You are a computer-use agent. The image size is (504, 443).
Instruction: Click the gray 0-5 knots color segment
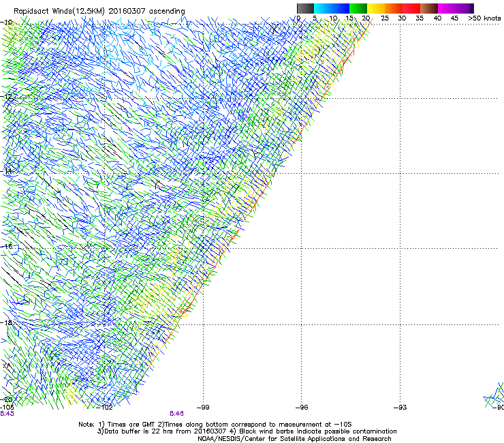click(305, 8)
